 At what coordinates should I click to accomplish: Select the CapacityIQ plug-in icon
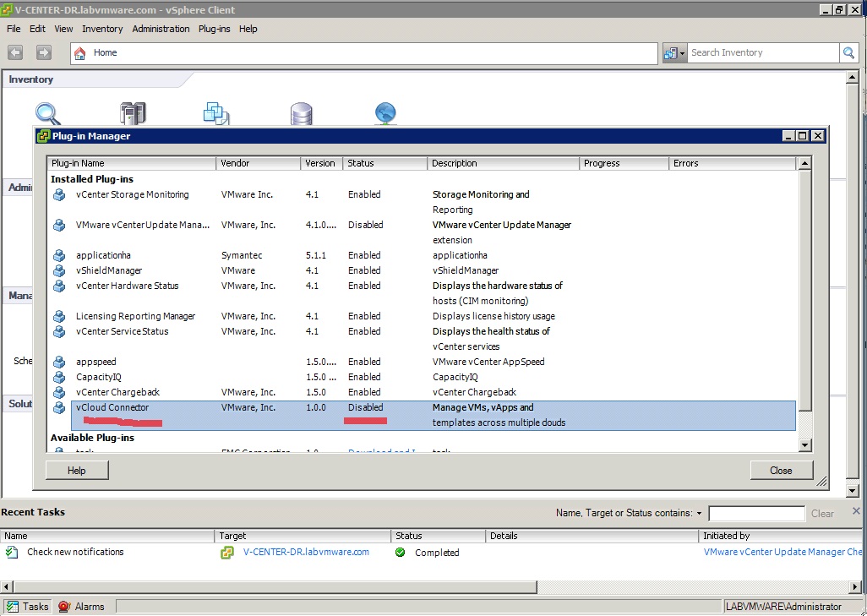tap(59, 377)
